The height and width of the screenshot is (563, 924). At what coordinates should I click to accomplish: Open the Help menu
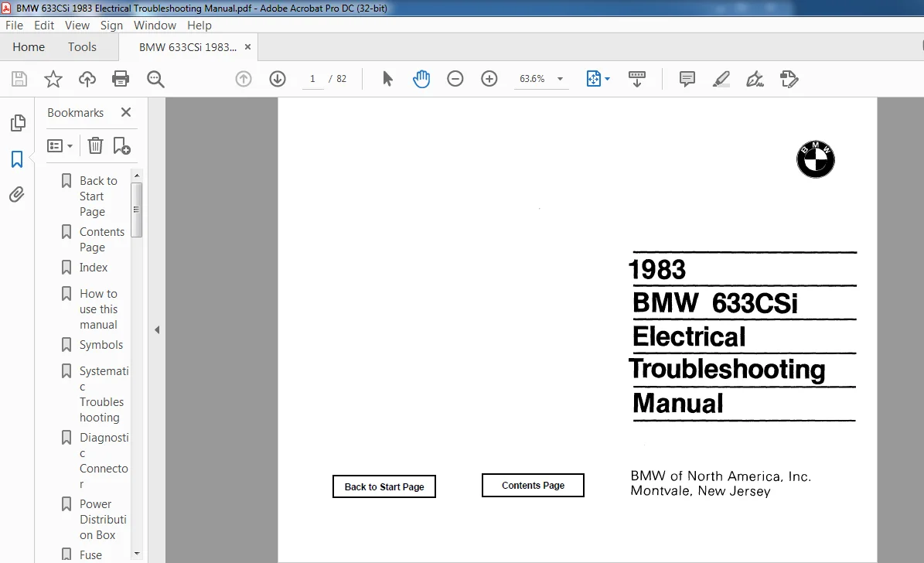pos(199,26)
